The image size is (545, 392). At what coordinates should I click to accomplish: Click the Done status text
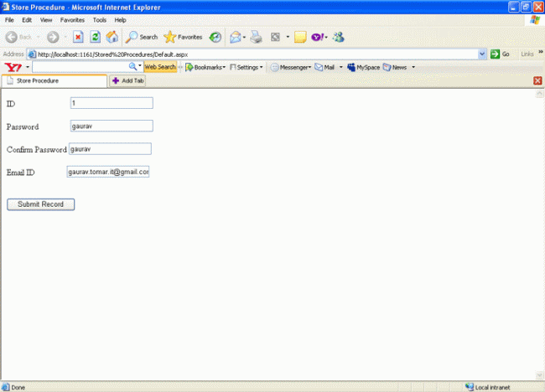[x=18, y=388]
